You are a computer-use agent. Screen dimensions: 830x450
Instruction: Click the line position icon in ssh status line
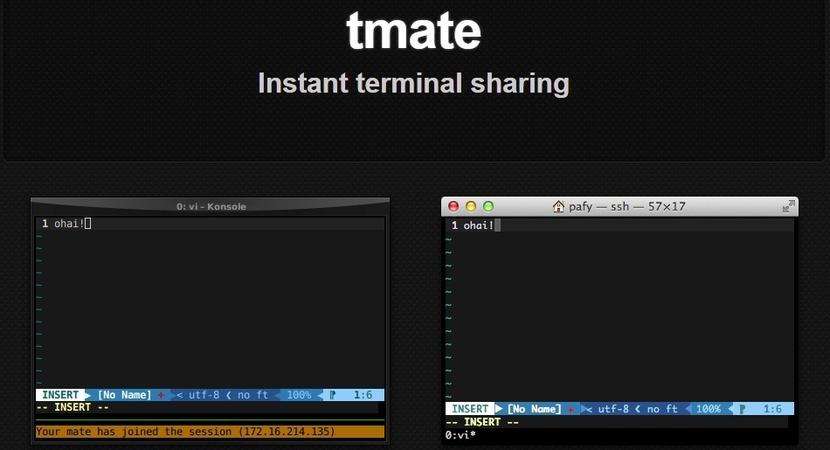click(743, 409)
